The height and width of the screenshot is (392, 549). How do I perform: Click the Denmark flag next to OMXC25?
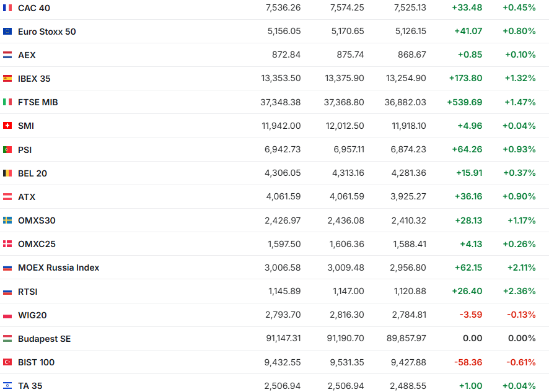[x=7, y=244]
